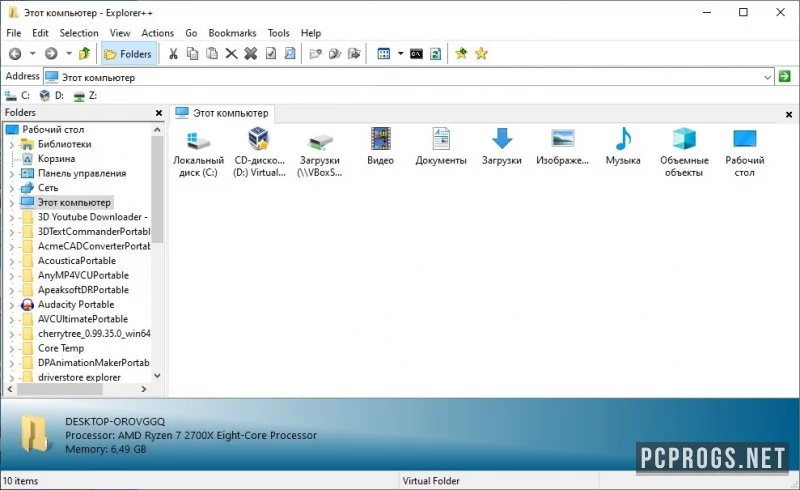This screenshot has height=490, width=800.
Task: Cut selection with the scissors icon
Action: 173,54
